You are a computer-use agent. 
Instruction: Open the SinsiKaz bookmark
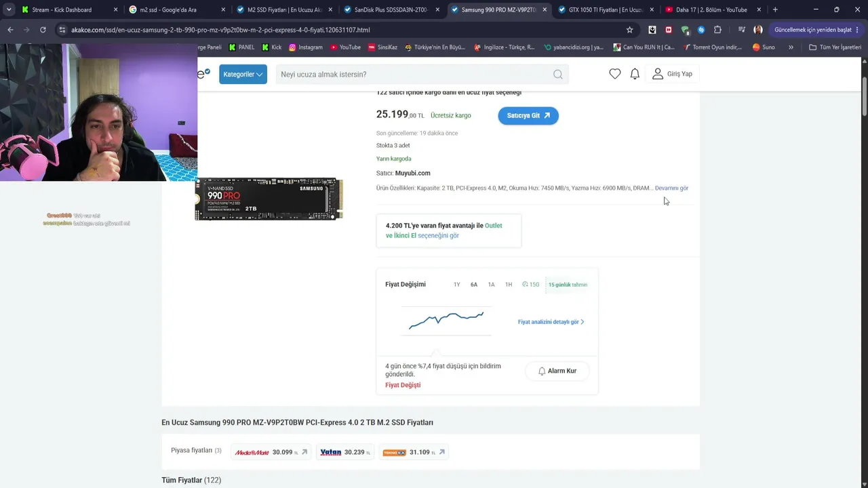[x=382, y=47]
